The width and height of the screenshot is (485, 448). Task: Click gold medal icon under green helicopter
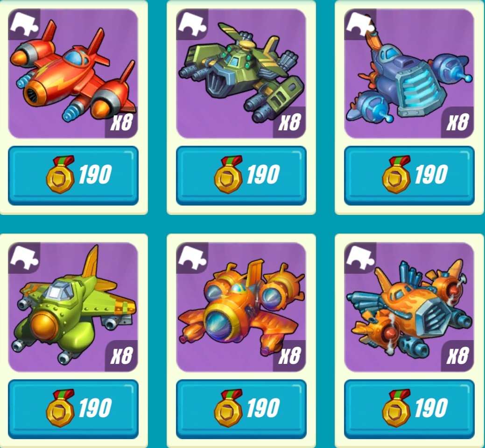coord(228,175)
